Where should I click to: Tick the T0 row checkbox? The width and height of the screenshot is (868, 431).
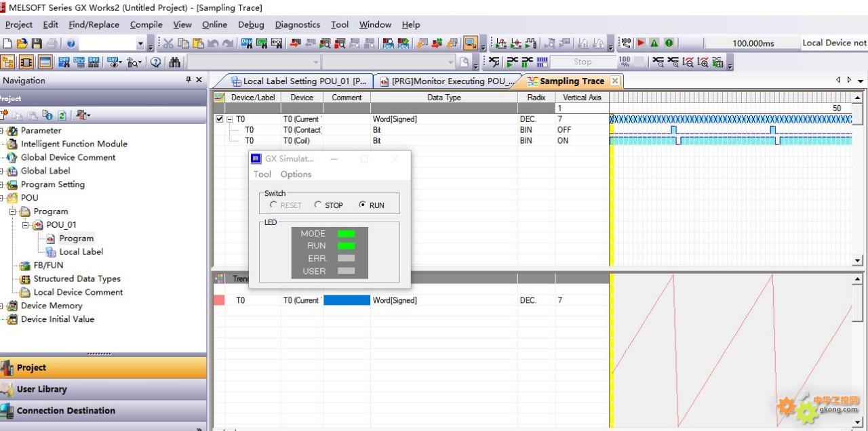219,119
